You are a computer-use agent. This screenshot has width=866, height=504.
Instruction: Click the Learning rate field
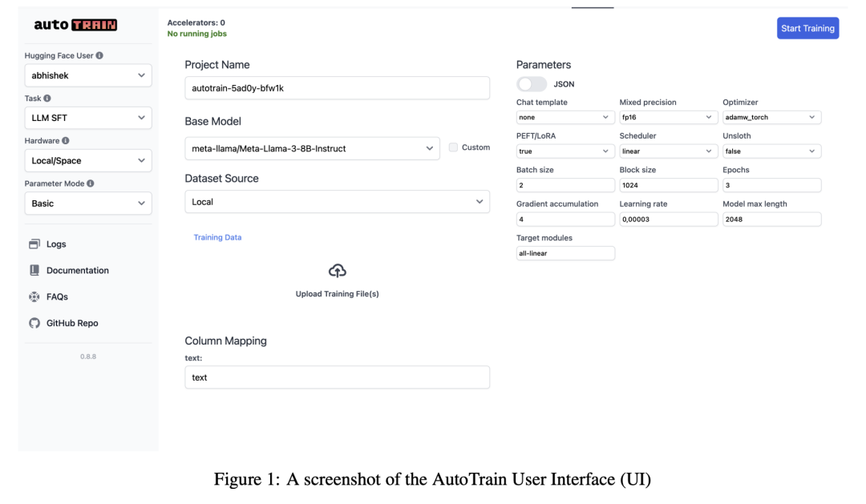click(x=668, y=220)
